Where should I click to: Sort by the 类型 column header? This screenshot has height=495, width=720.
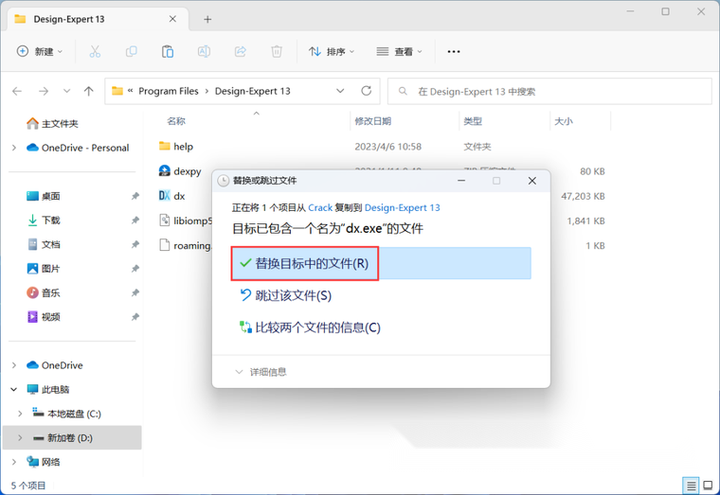(472, 121)
